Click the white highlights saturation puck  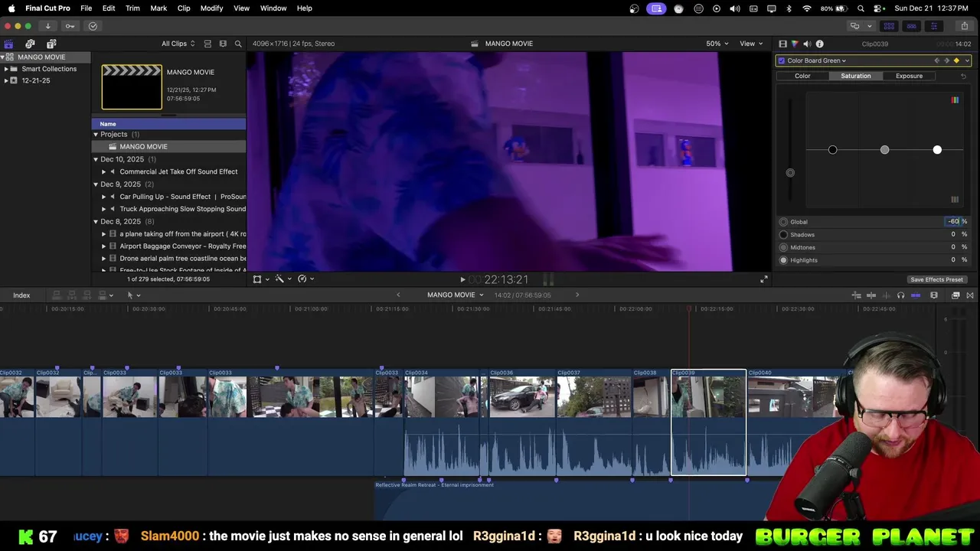tap(937, 150)
